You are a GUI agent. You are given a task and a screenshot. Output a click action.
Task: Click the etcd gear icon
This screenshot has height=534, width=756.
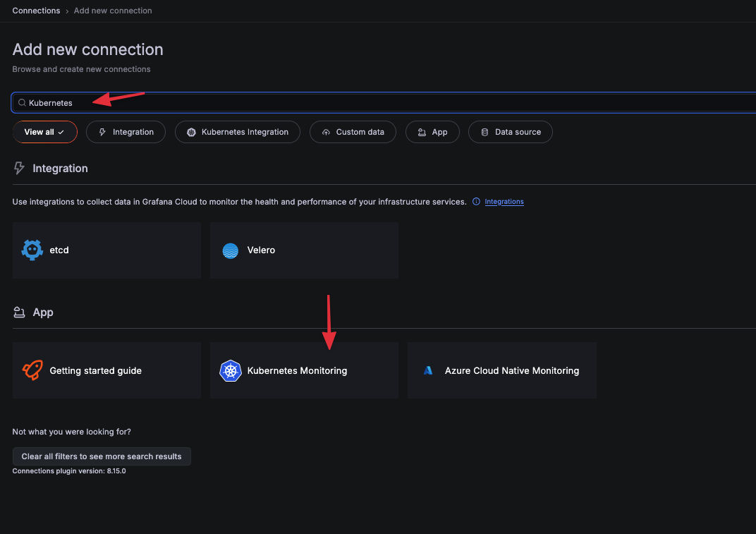(x=32, y=250)
